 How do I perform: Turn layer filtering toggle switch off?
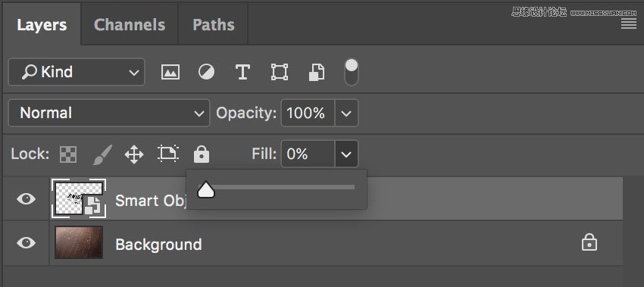point(351,72)
